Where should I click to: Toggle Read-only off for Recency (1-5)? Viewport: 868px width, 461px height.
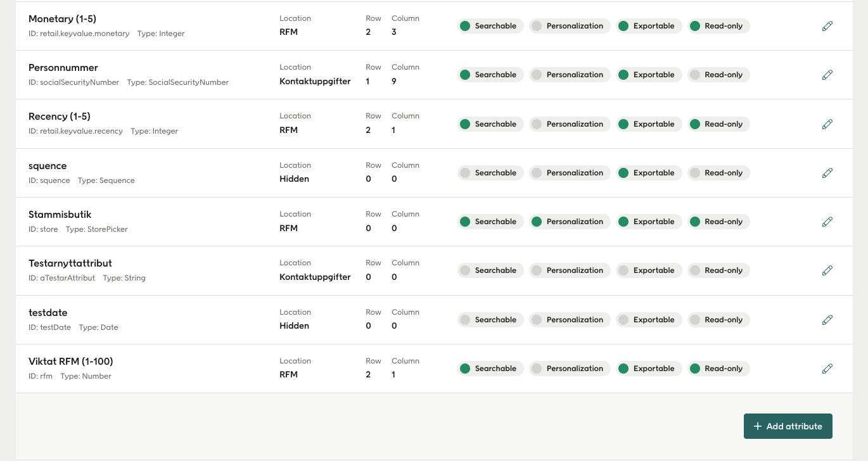[718, 124]
